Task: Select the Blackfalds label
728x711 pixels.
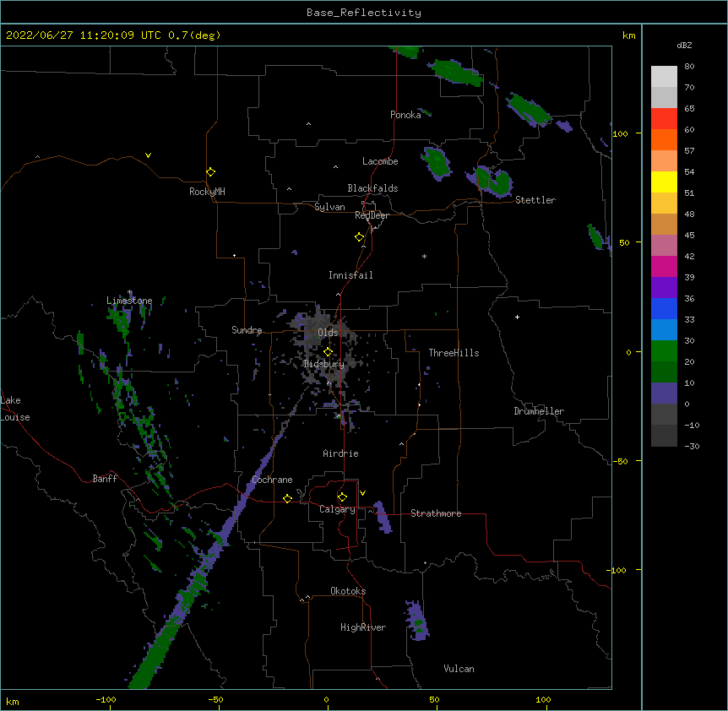Action: coord(372,188)
